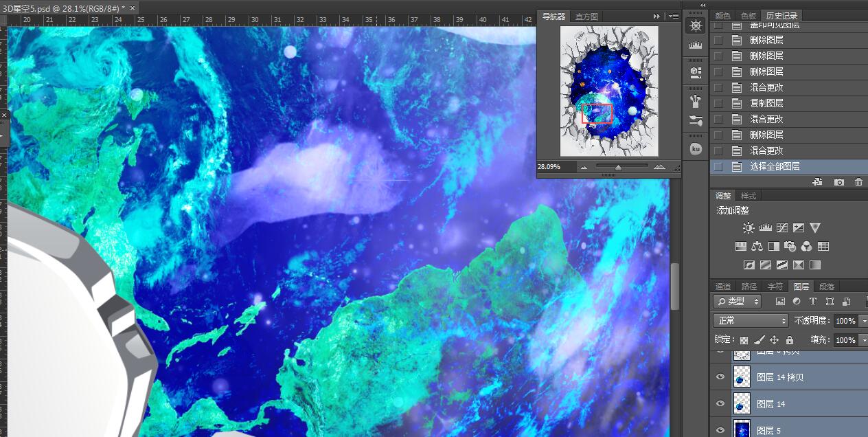Add a Levels adjustment layer
The height and width of the screenshot is (437, 868).
tap(765, 227)
